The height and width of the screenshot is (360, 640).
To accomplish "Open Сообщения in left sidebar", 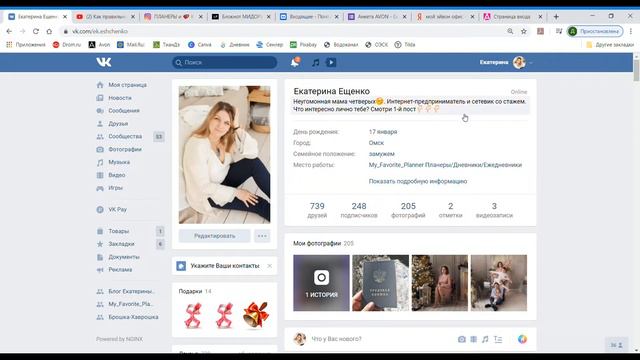I will [x=124, y=111].
